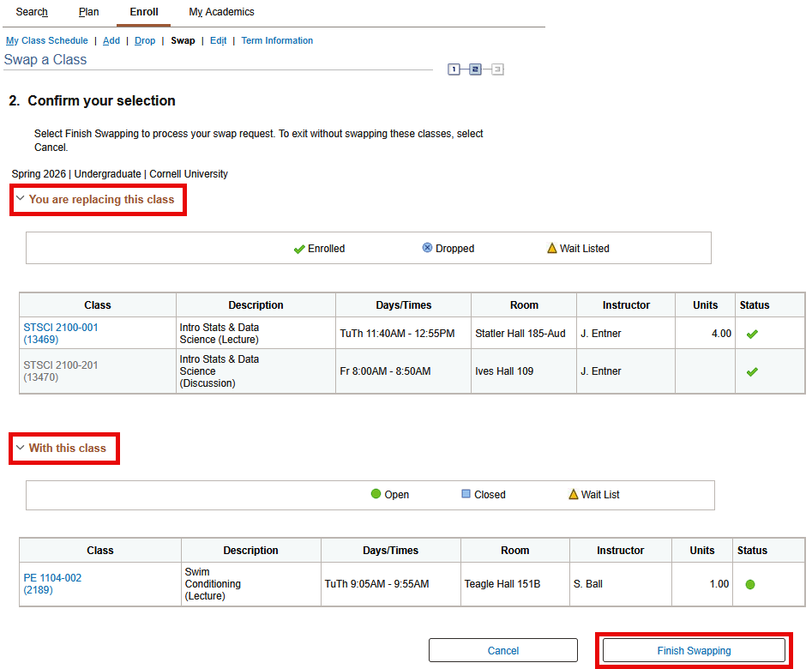Go to the My Academics tab

[221, 12]
